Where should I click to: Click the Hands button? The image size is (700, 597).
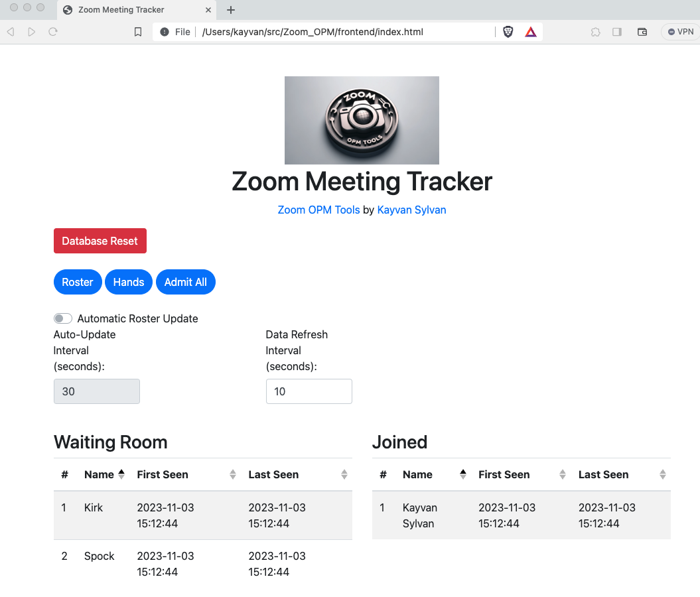click(129, 282)
